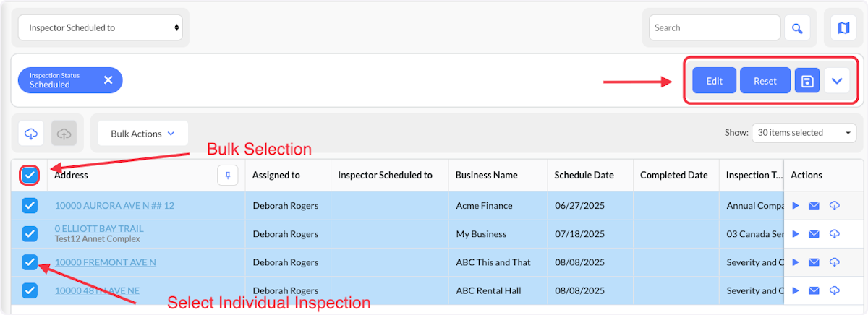Click the Actions column header
868x315 pixels.
(807, 175)
